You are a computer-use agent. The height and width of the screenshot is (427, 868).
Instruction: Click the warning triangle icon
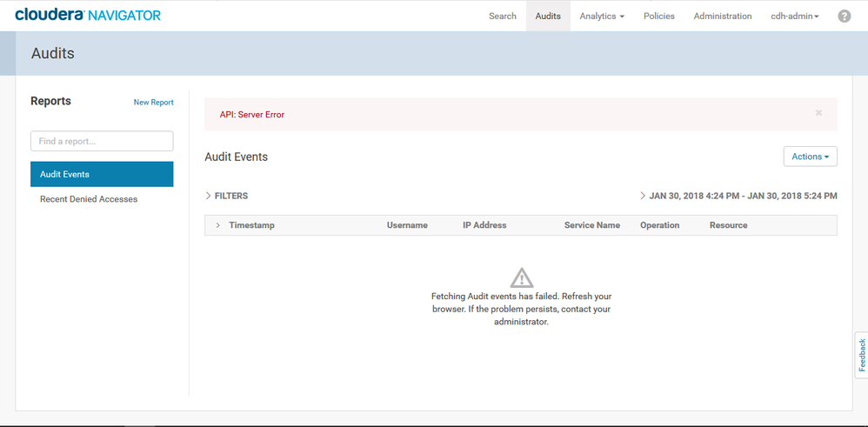[x=522, y=277]
